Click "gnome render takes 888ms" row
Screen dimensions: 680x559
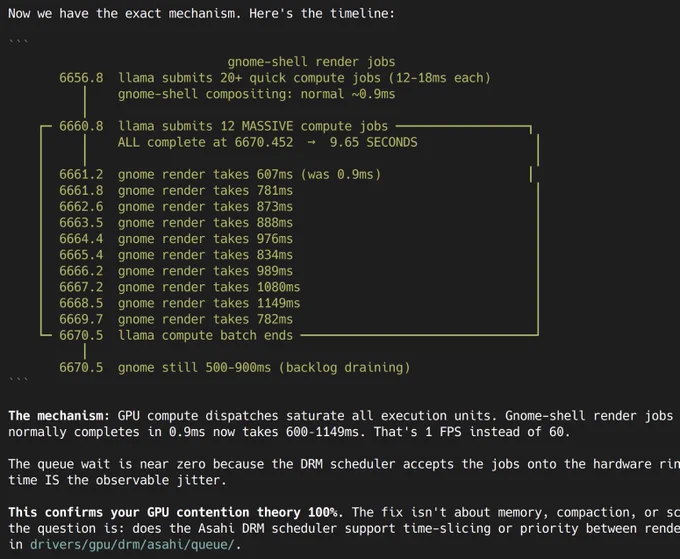coord(205,222)
